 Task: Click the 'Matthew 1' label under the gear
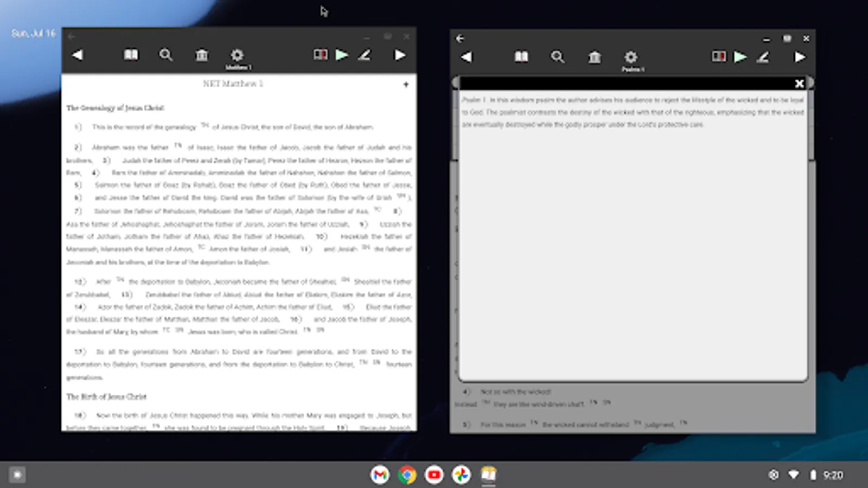[238, 68]
